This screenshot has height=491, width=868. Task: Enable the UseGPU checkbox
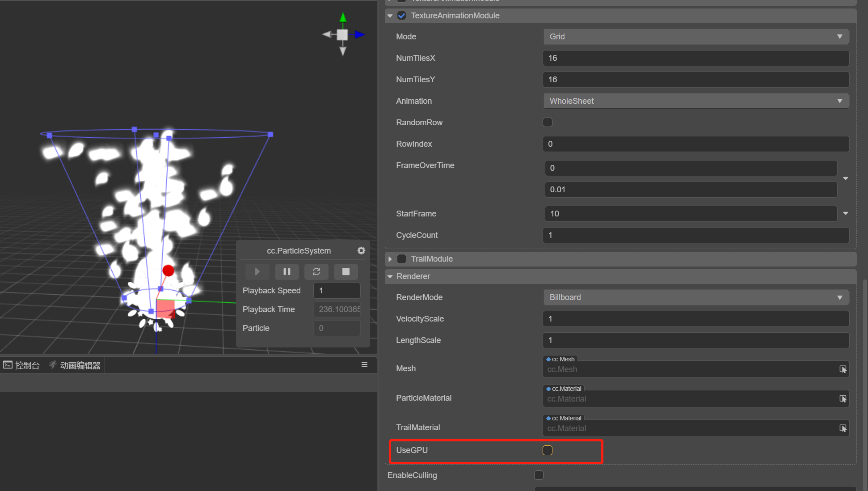click(548, 450)
